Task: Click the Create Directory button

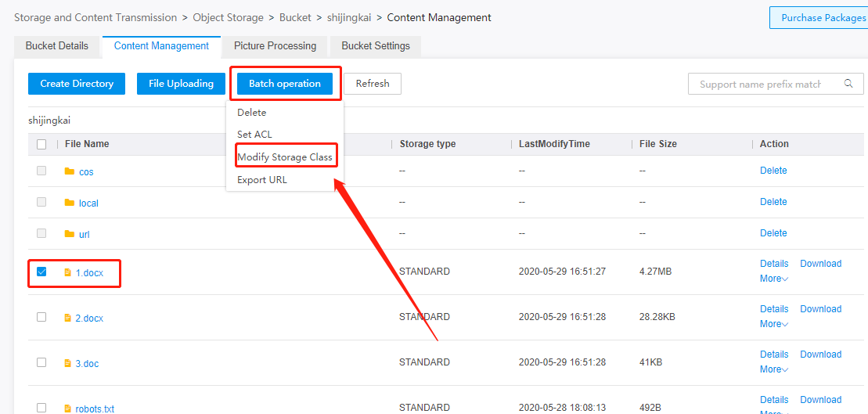Action: [77, 84]
